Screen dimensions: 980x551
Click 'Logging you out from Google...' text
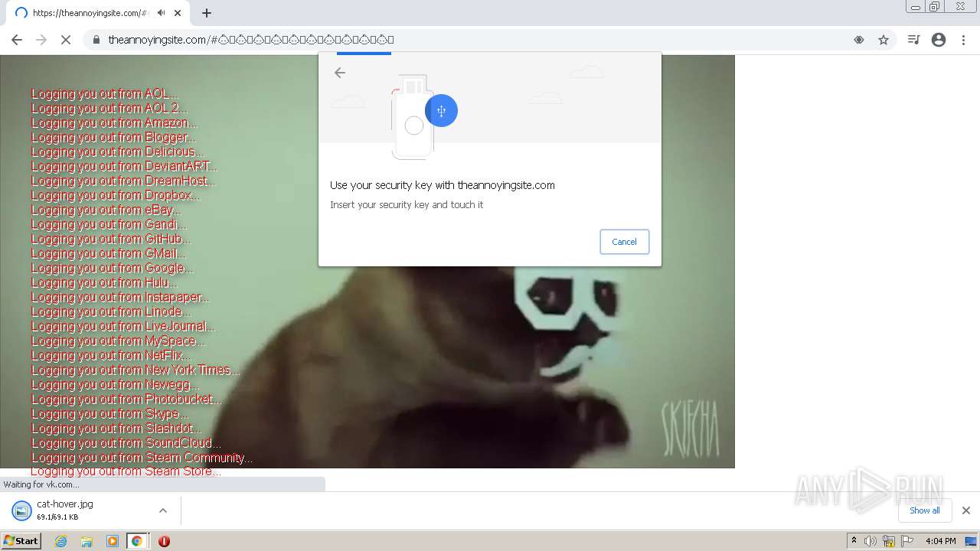[113, 268]
